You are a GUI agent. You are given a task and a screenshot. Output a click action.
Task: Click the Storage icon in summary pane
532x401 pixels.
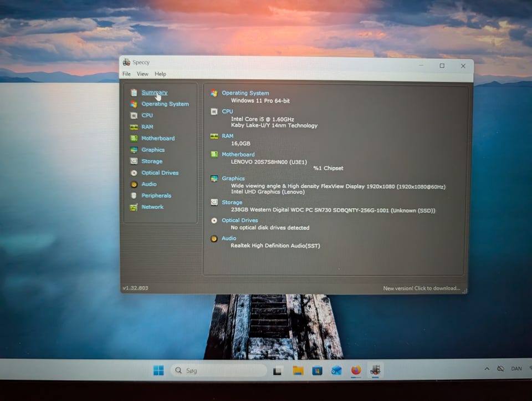214,202
